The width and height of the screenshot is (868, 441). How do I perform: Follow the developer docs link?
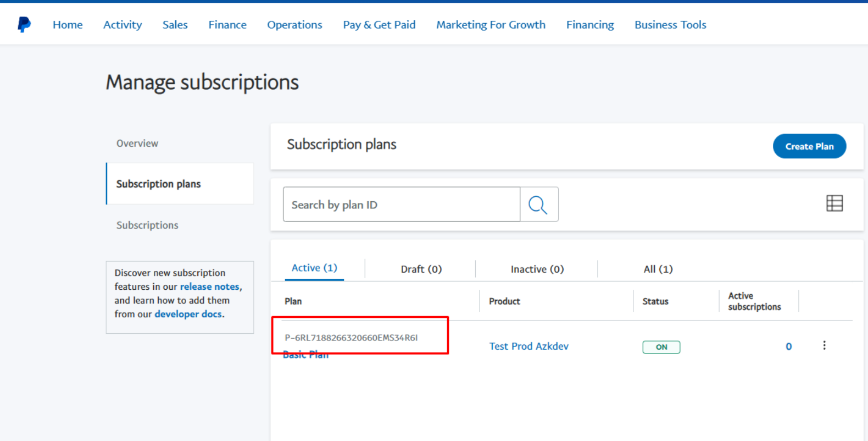[188, 314]
